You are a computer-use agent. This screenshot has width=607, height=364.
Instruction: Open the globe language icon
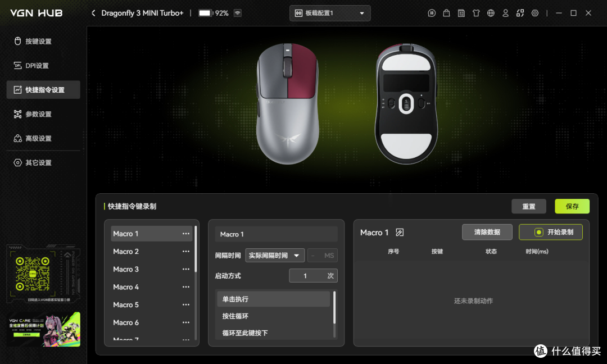click(491, 13)
